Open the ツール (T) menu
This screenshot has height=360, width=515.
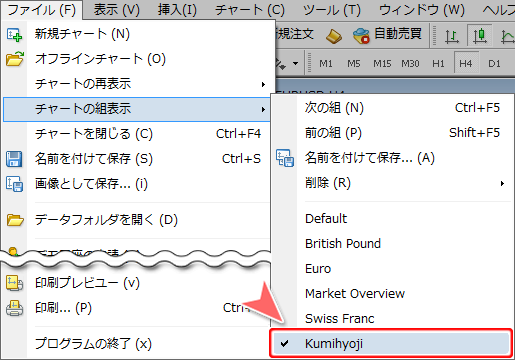point(332,10)
